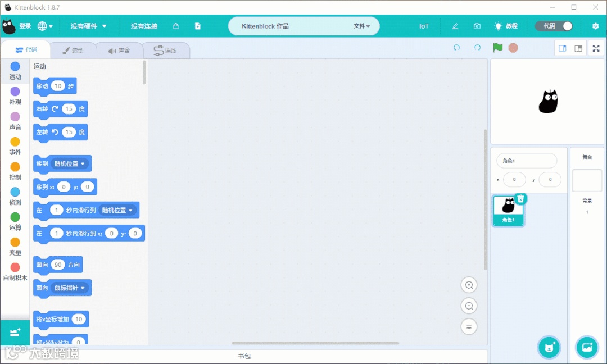Zoom out the workspace
The image size is (607, 364).
click(x=469, y=306)
